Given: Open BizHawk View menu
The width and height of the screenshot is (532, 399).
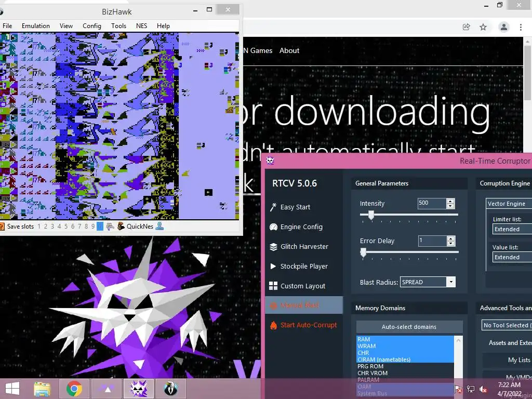Looking at the screenshot, I should [66, 26].
